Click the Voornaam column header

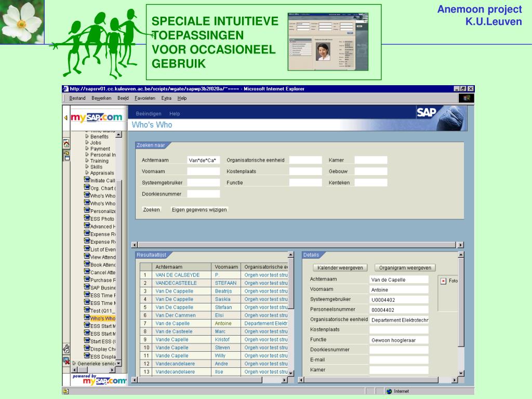226,267
